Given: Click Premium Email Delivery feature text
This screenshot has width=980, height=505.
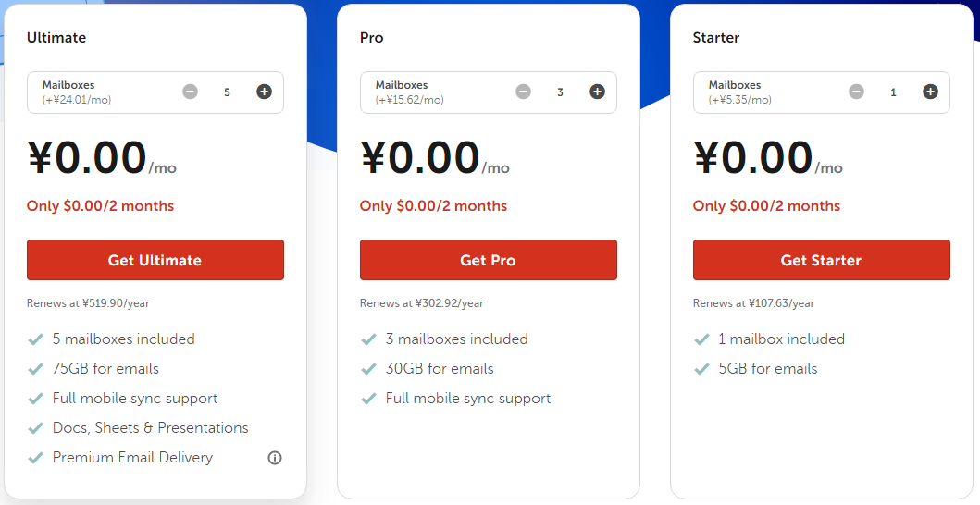Looking at the screenshot, I should (132, 458).
